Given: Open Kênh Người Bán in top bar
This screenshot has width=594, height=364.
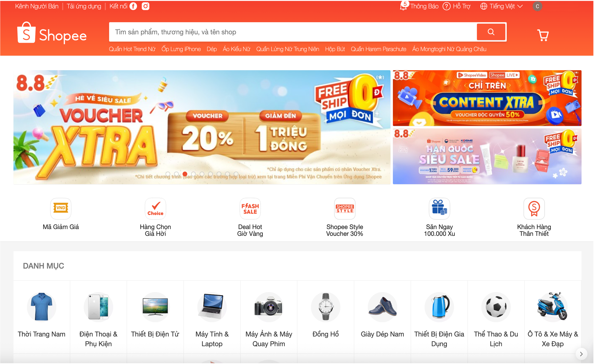Looking at the screenshot, I should (37, 6).
